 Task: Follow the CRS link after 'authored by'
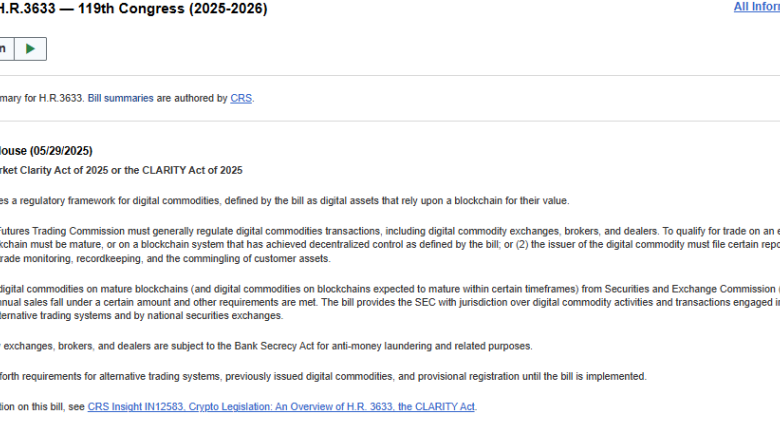tap(241, 98)
